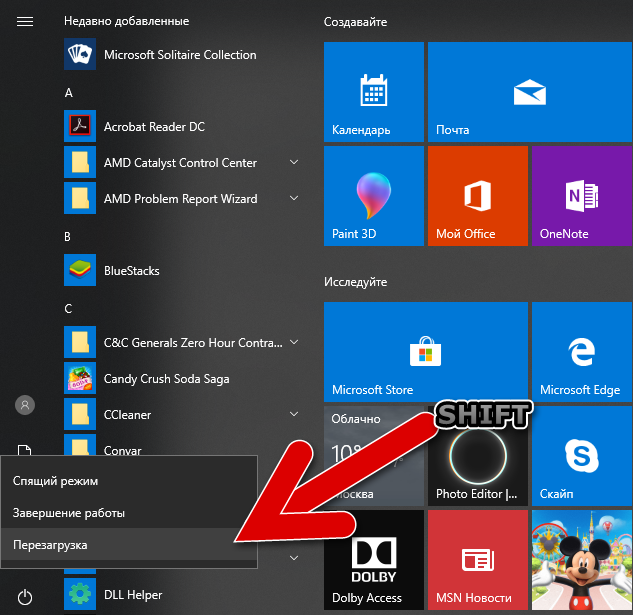Open the Mickey Mouse game tile
This screenshot has height=615, width=633.
[x=582, y=560]
